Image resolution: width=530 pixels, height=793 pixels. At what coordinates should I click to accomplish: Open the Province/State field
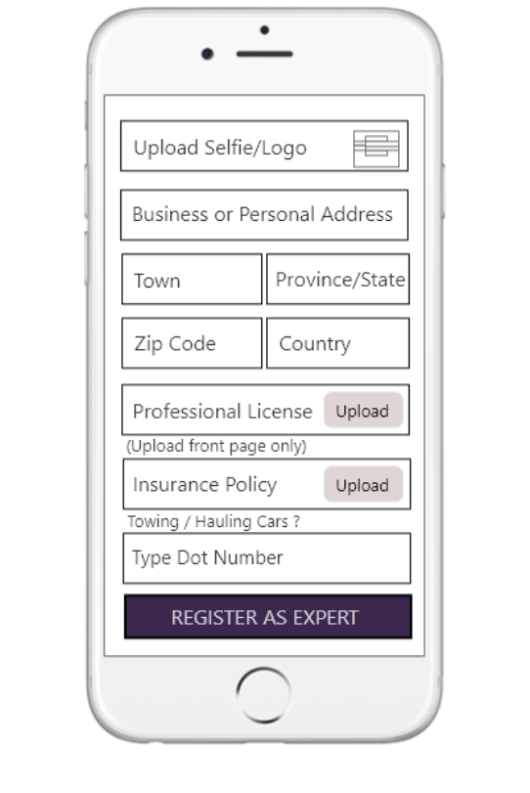[338, 279]
